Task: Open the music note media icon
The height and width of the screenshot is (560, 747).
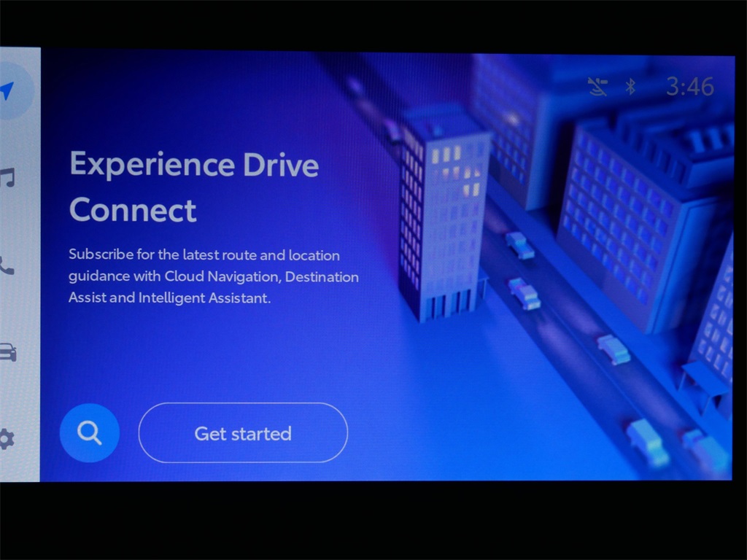Action: pyautogui.click(x=7, y=178)
